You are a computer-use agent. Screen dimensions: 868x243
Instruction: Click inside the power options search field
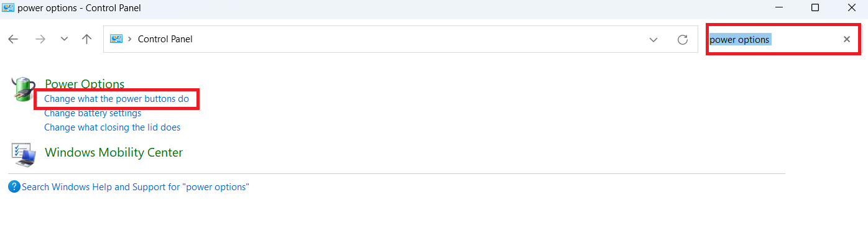(774, 39)
